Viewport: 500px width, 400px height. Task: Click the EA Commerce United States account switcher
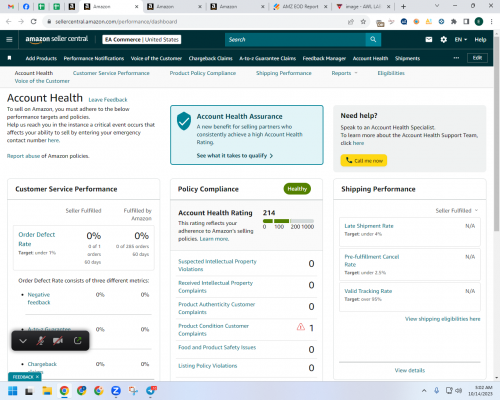coord(142,39)
